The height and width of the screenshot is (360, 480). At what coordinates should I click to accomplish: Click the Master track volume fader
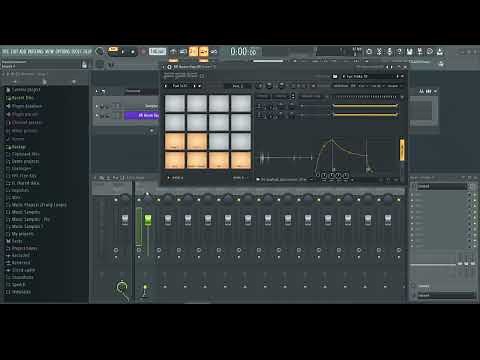coord(125,220)
